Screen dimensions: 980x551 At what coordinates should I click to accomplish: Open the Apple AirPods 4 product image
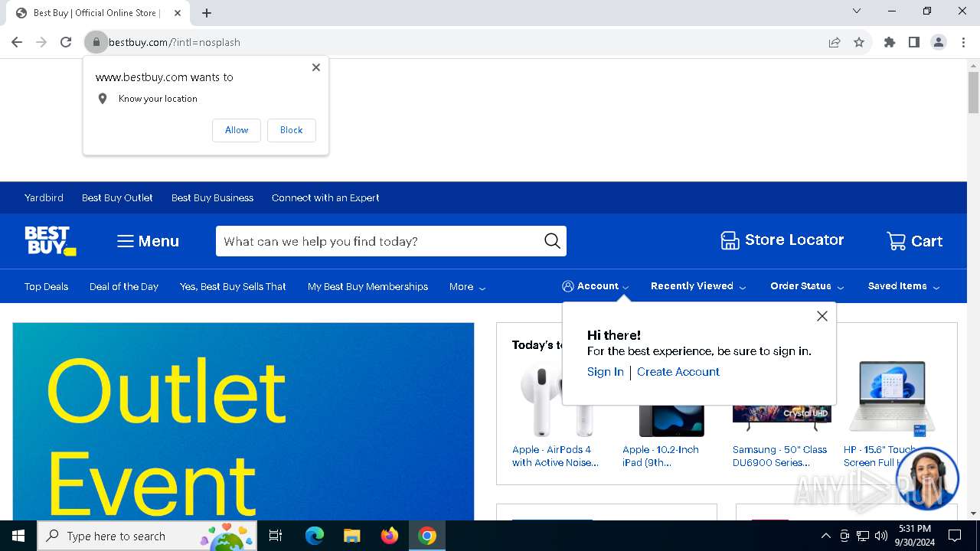[x=557, y=398]
